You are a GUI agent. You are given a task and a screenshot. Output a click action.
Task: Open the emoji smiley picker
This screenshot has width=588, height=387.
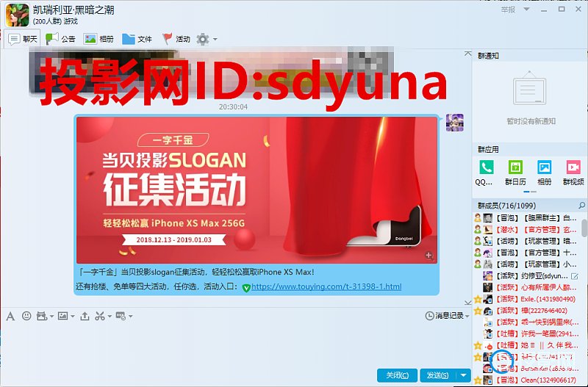(26, 316)
